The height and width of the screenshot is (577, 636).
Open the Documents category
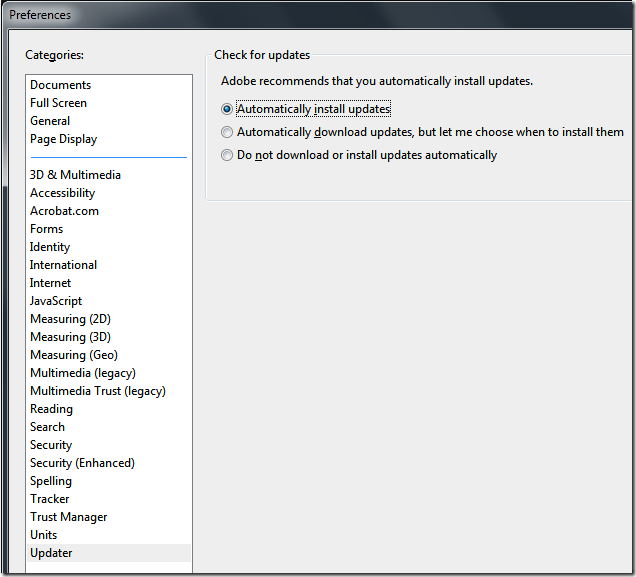pyautogui.click(x=60, y=85)
